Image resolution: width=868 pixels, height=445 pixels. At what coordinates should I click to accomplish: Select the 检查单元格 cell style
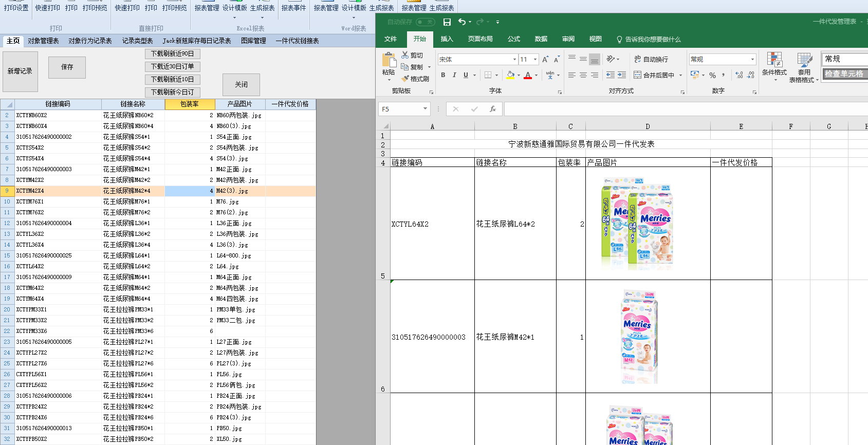(844, 73)
